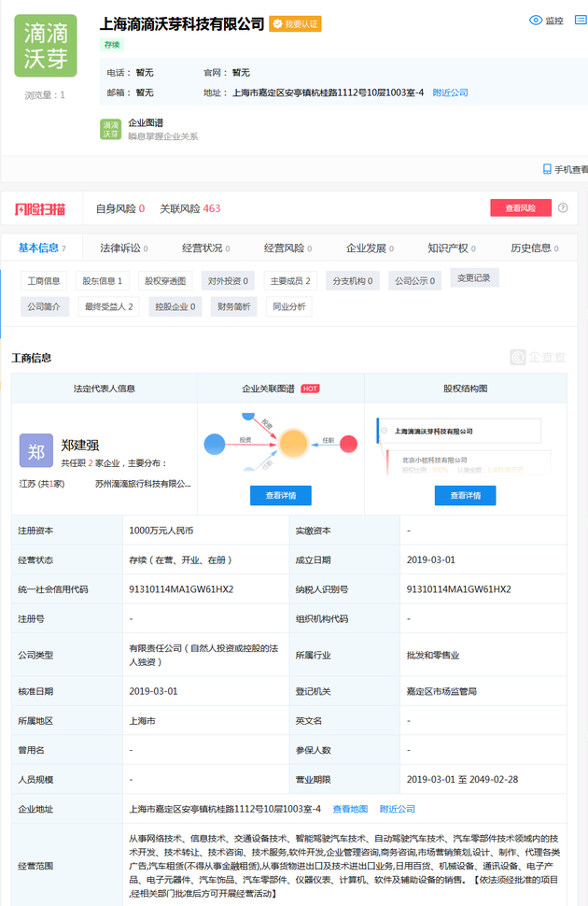588x906 pixels.
Task: Open 查看地图 link in 企业地址 row
Action: coord(350,809)
